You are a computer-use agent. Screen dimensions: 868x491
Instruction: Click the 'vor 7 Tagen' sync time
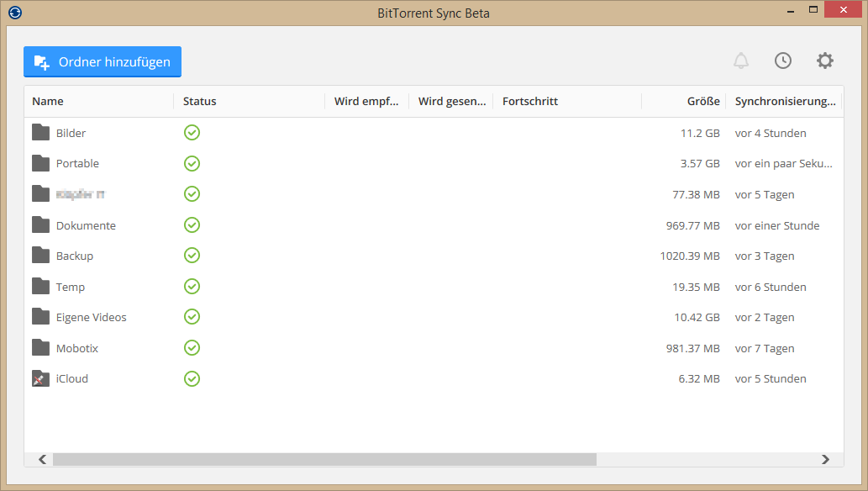coord(765,349)
